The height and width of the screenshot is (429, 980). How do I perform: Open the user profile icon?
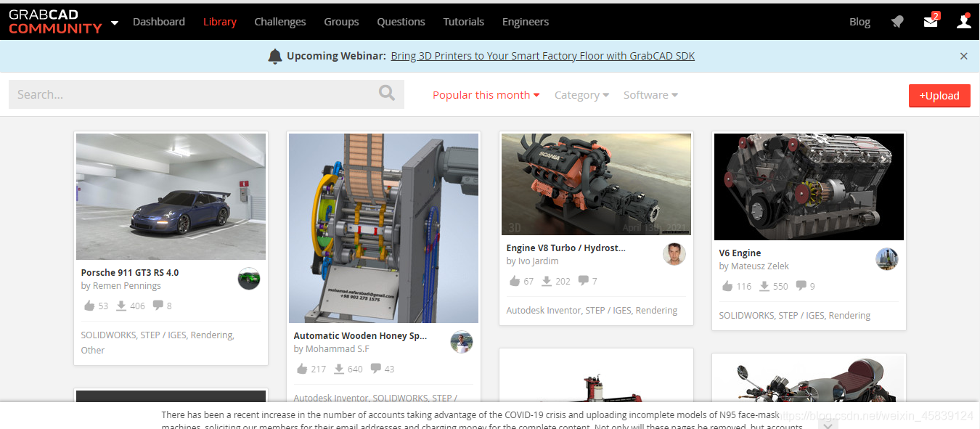(x=964, y=21)
